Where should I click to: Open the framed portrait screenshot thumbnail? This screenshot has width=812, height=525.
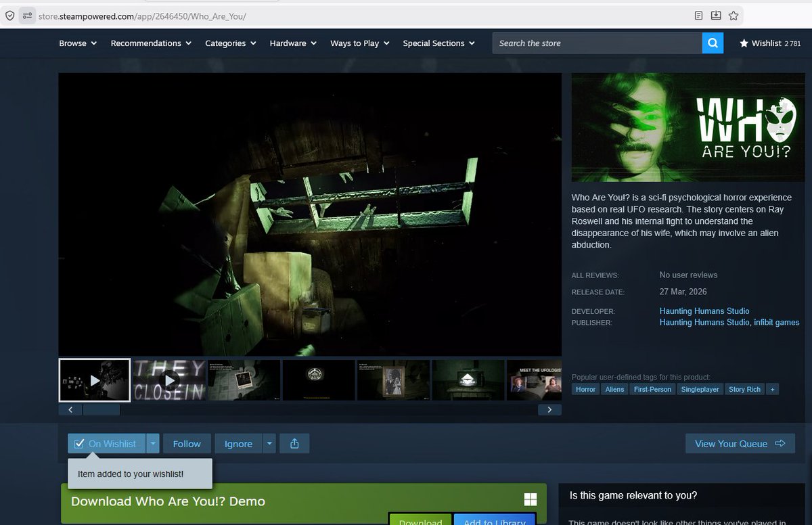pyautogui.click(x=393, y=380)
